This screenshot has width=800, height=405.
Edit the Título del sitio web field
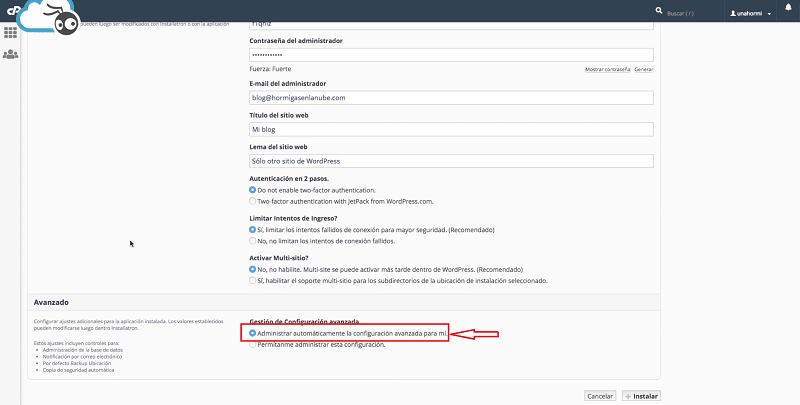click(x=451, y=129)
